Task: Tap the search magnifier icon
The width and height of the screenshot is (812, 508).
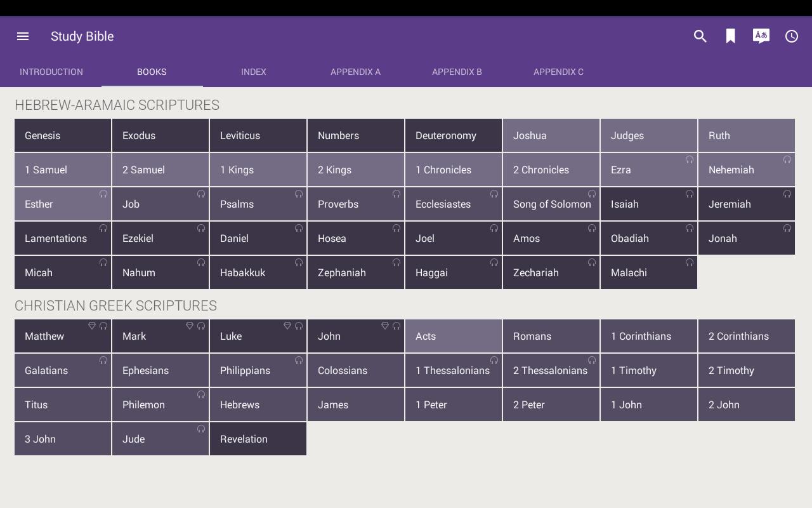Action: coord(700,36)
